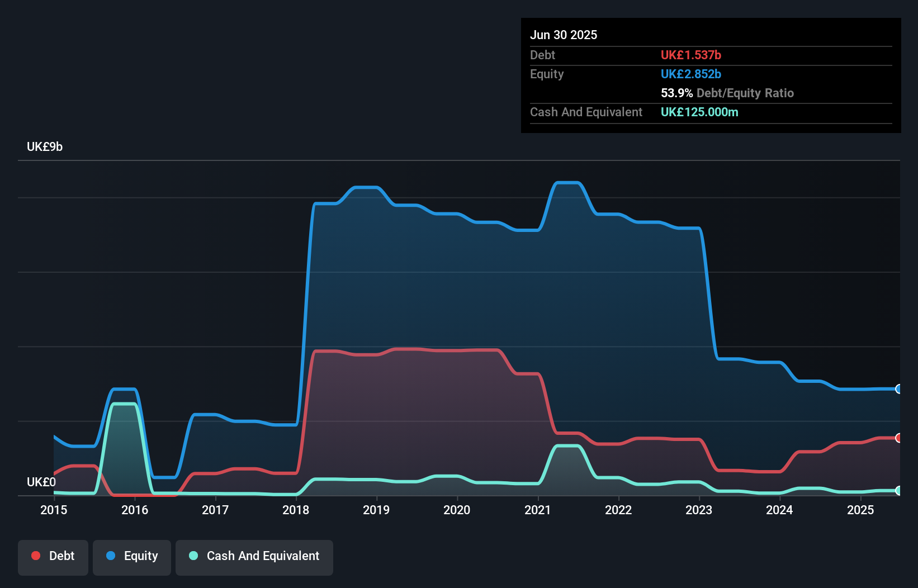Image resolution: width=918 pixels, height=588 pixels.
Task: Select the 2021 year label on x-axis
Action: click(x=538, y=510)
